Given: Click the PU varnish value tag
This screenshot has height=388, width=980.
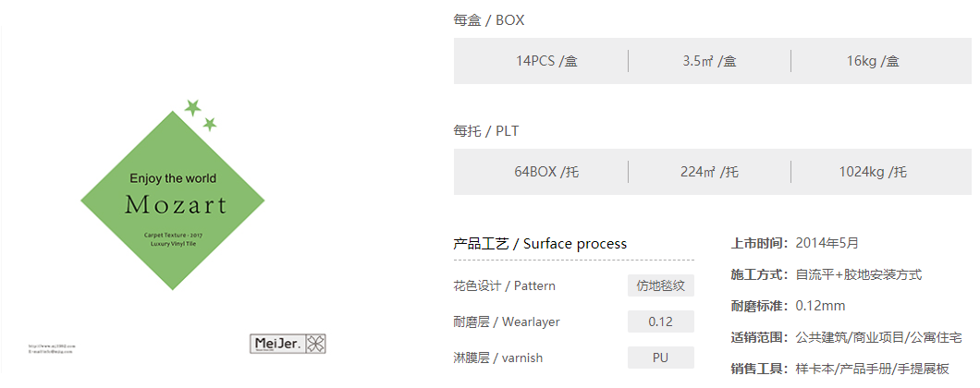Looking at the screenshot, I should click(x=661, y=358).
